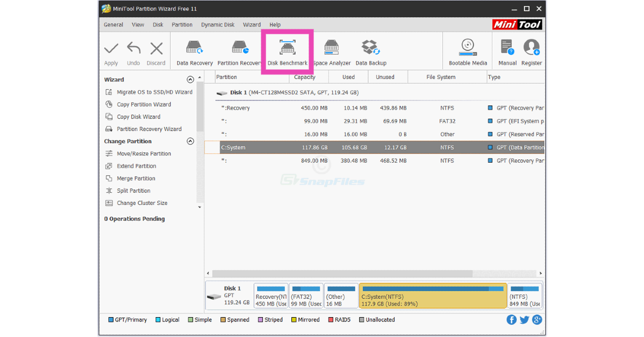Open the Dynamic Disk menu
Image resolution: width=644 pixels, height=337 pixels.
coord(217,25)
